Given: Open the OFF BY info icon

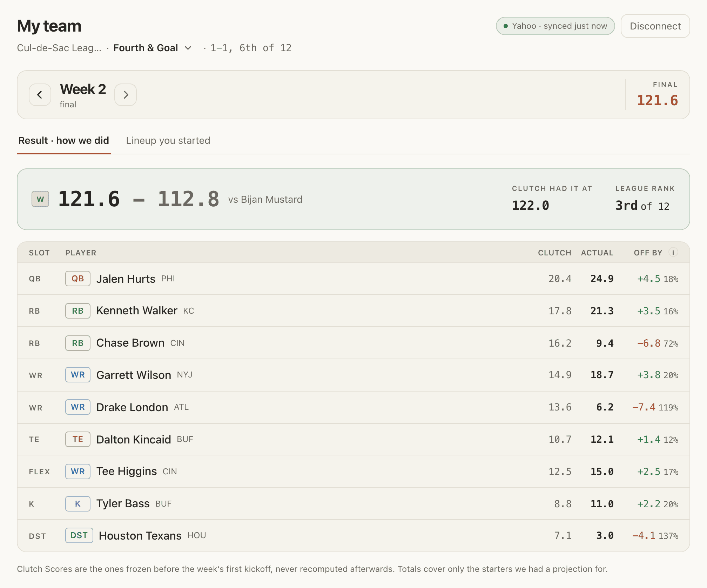Looking at the screenshot, I should point(673,252).
